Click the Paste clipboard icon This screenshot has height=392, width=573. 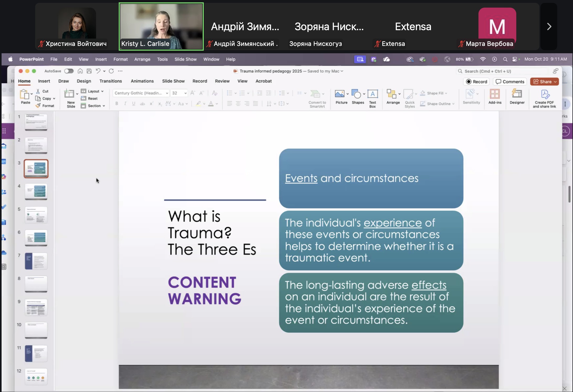[25, 94]
